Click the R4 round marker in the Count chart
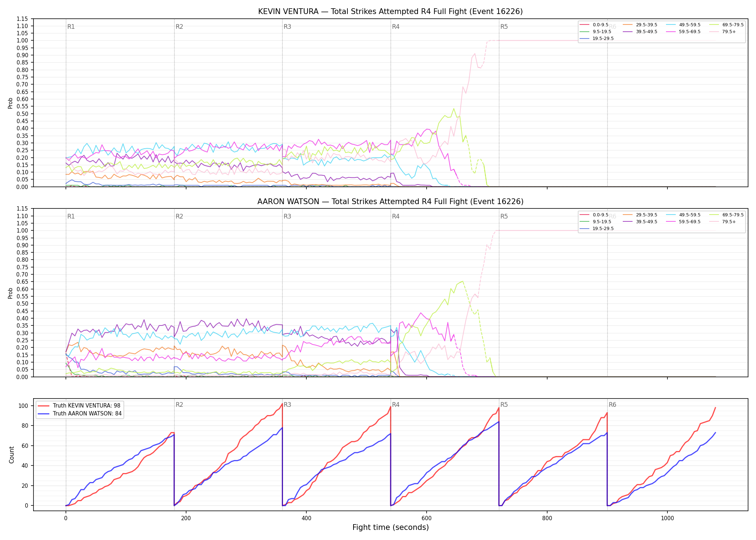Screen dimensions: 756x540 (396, 405)
